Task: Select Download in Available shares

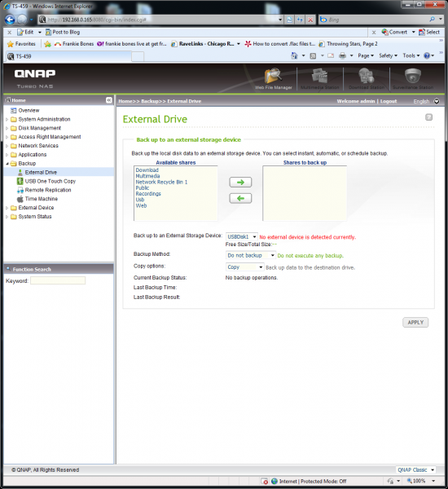Action: [147, 170]
